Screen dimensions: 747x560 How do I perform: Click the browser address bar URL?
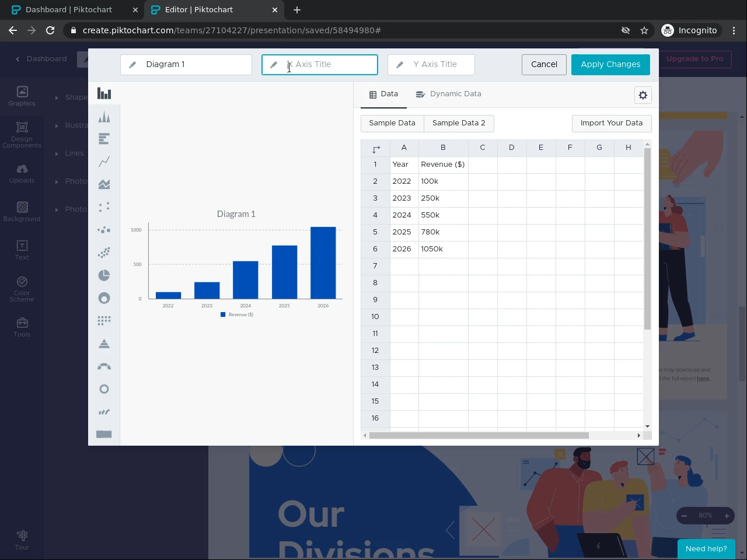pyautogui.click(x=232, y=30)
